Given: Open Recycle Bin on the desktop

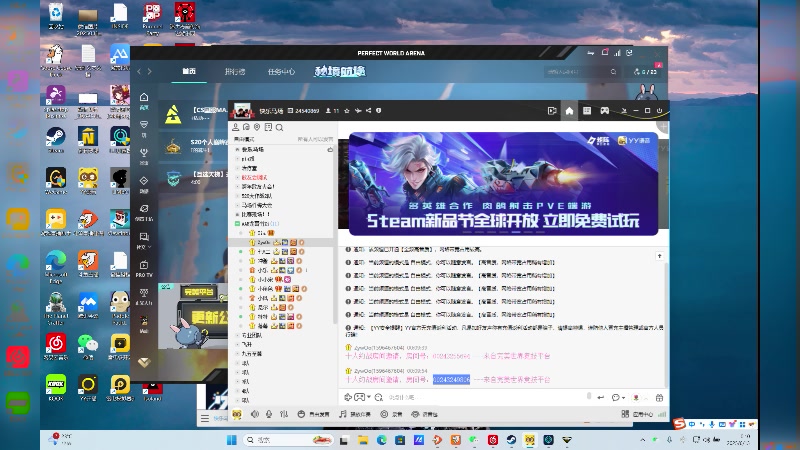Looking at the screenshot, I should pyautogui.click(x=56, y=15).
